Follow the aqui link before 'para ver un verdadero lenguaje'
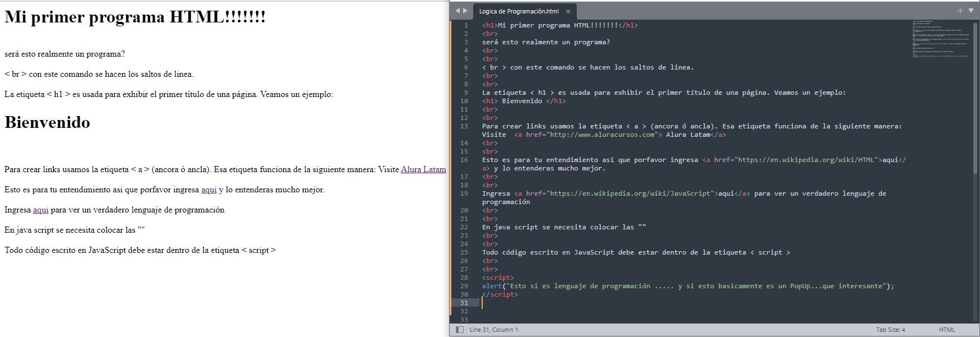This screenshot has width=980, height=337. (41, 210)
